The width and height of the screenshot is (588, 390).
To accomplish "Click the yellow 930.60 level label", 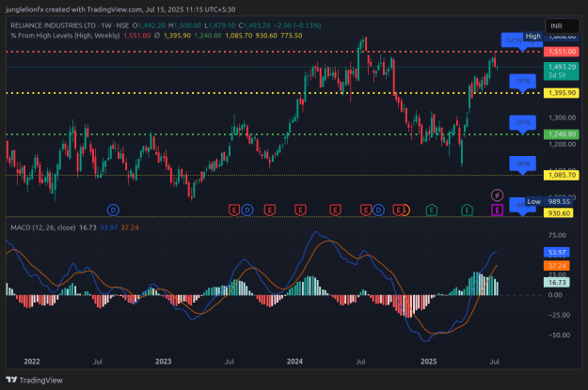I will pyautogui.click(x=559, y=213).
